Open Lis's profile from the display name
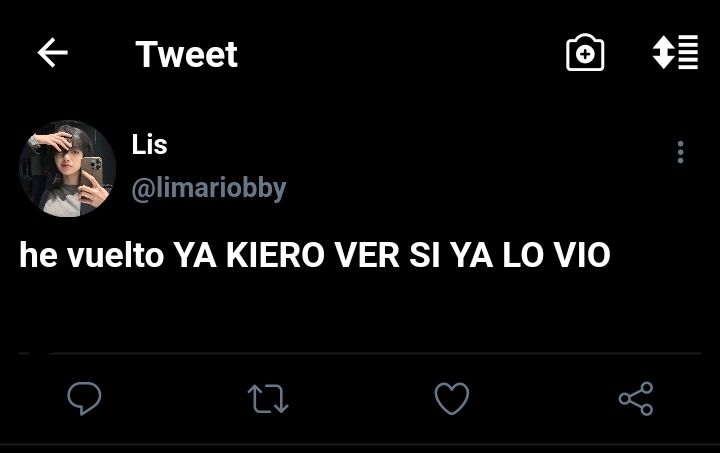 click(x=149, y=144)
